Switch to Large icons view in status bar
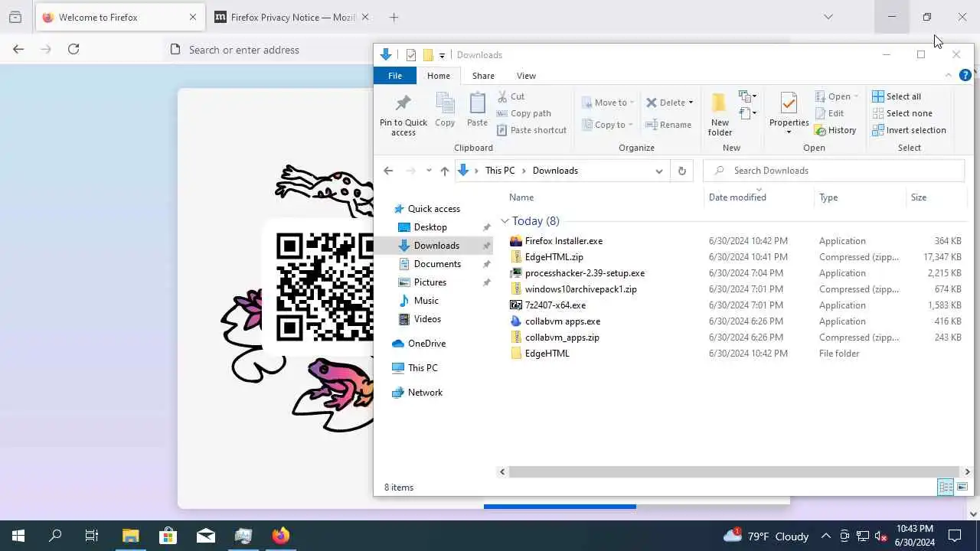The width and height of the screenshot is (980, 551). coord(962,487)
